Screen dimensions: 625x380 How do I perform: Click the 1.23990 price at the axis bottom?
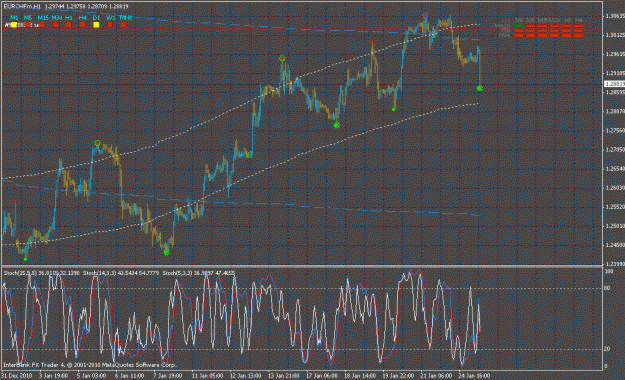[x=615, y=264]
